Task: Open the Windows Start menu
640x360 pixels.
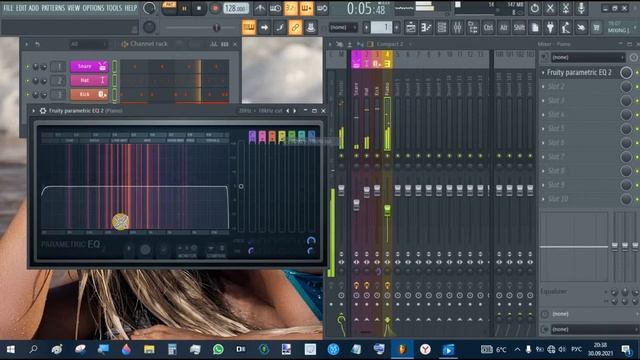Action: [11, 349]
